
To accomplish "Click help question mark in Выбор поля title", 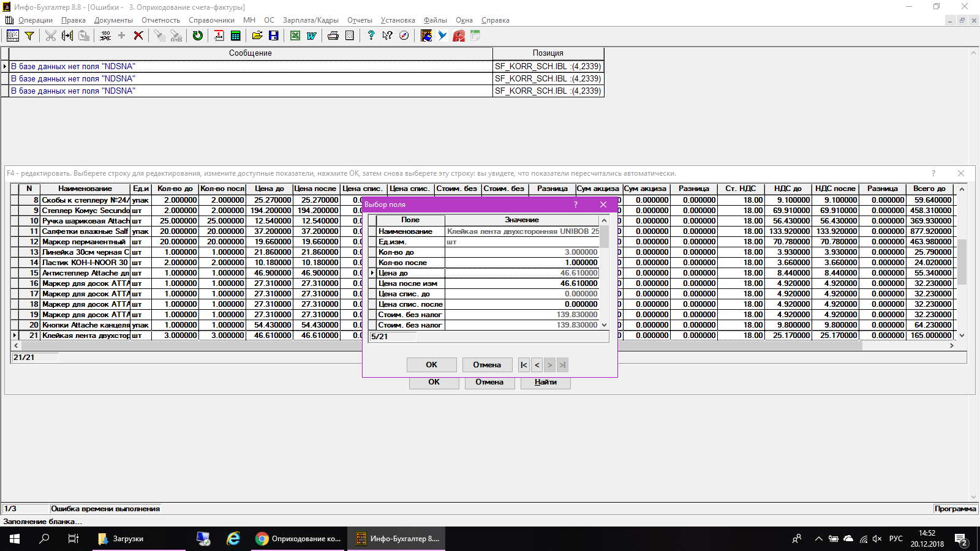I will pos(575,204).
